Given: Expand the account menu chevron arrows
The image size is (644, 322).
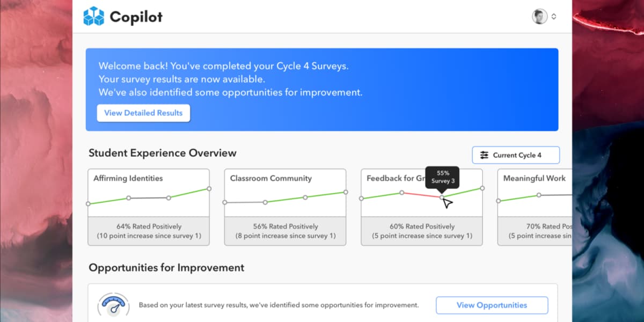Looking at the screenshot, I should click(554, 17).
